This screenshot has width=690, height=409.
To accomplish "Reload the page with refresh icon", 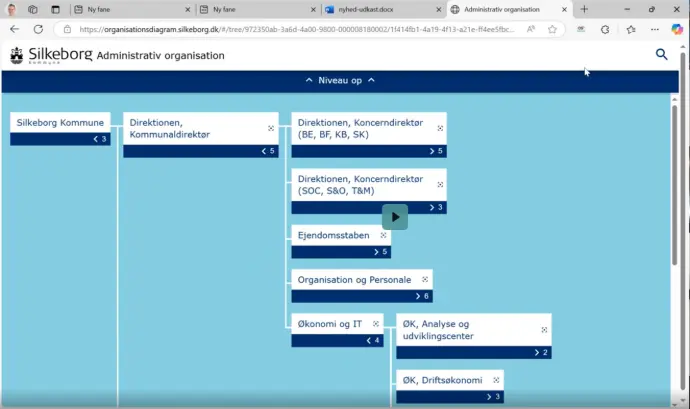I will click(38, 29).
